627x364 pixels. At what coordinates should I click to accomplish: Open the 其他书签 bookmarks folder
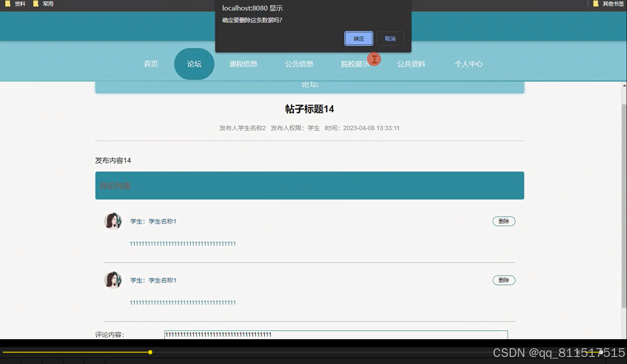click(x=613, y=4)
